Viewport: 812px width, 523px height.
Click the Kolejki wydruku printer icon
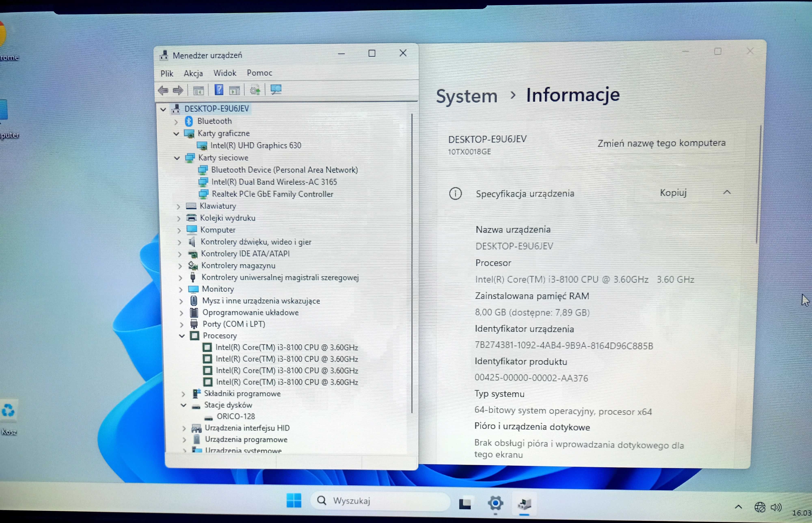[x=192, y=218]
